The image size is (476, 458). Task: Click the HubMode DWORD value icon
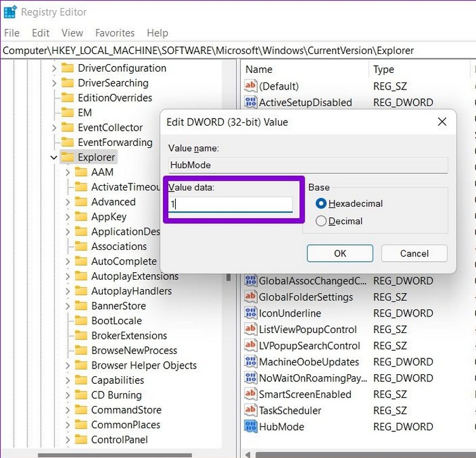pyautogui.click(x=251, y=427)
